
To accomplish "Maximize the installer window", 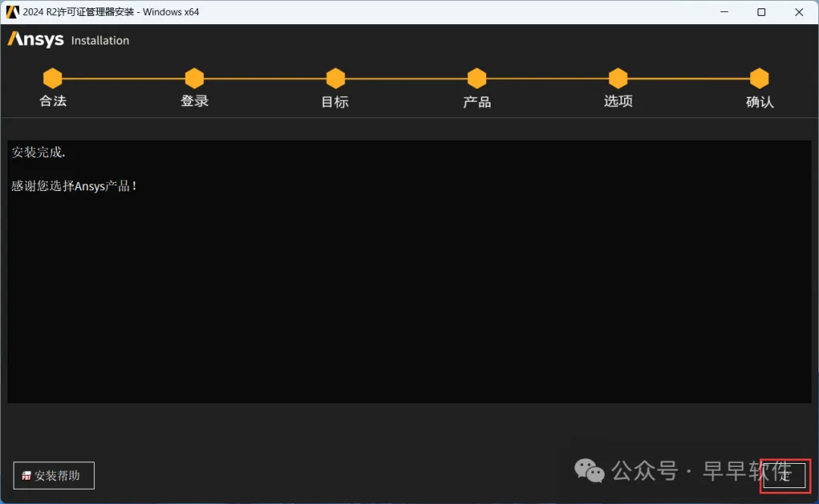I will 761,11.
